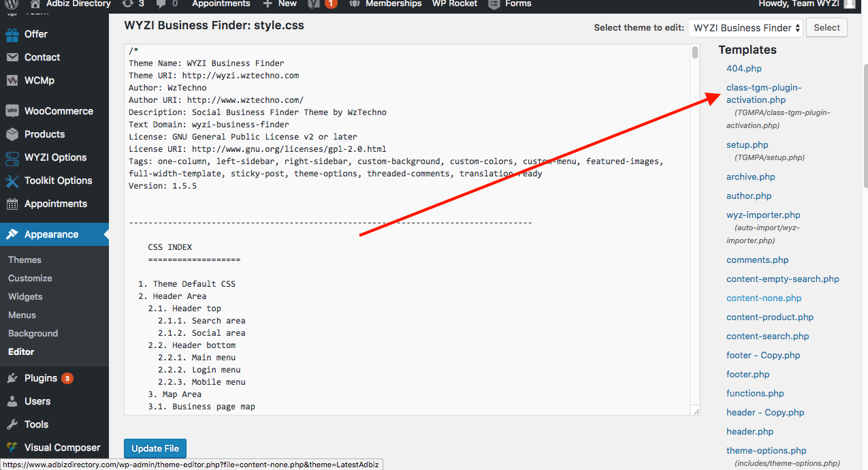868x470 pixels.
Task: Open the functions.php template
Action: 755,393
